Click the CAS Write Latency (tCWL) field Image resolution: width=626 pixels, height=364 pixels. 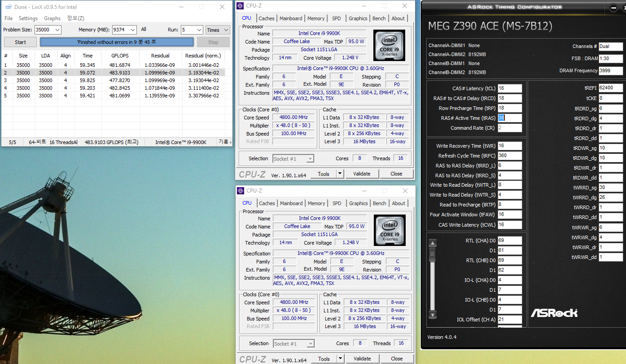tap(510, 225)
